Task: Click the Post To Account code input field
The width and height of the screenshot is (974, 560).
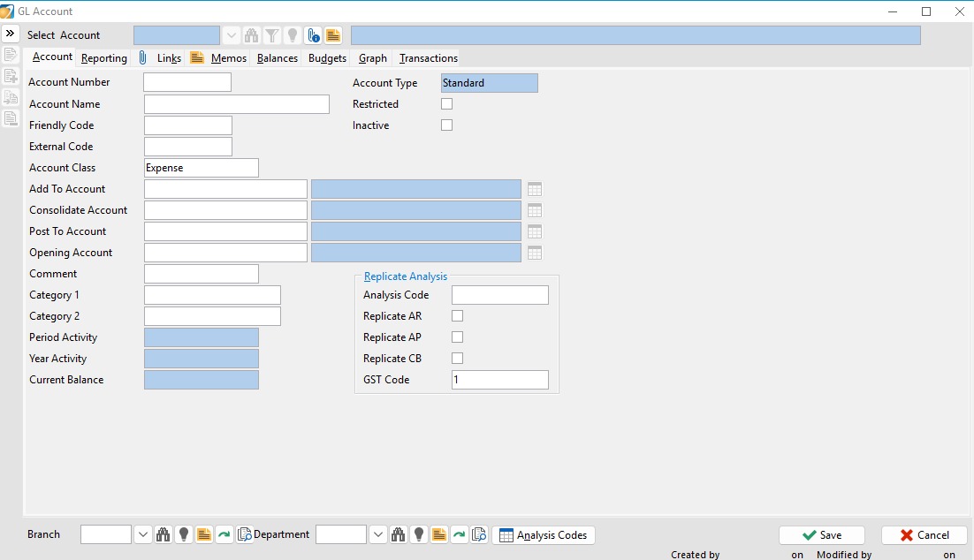Action: click(x=225, y=231)
